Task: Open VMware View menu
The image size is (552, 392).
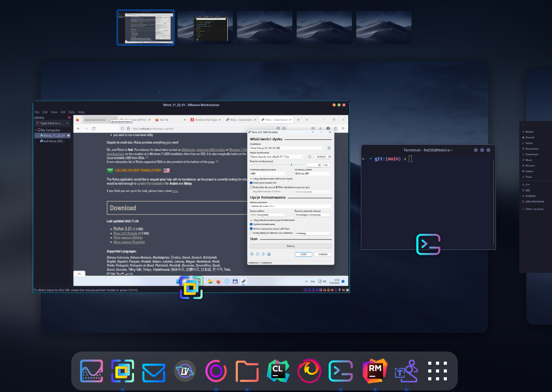Action: (54, 112)
